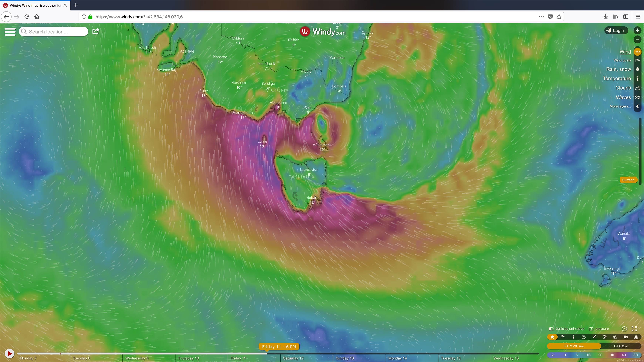Jump timeline to Sunday 13
644x362 pixels.
344,358
